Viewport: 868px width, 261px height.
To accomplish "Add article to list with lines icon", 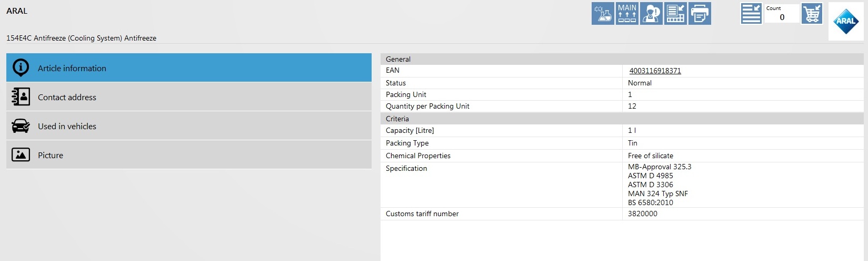I will (751, 14).
